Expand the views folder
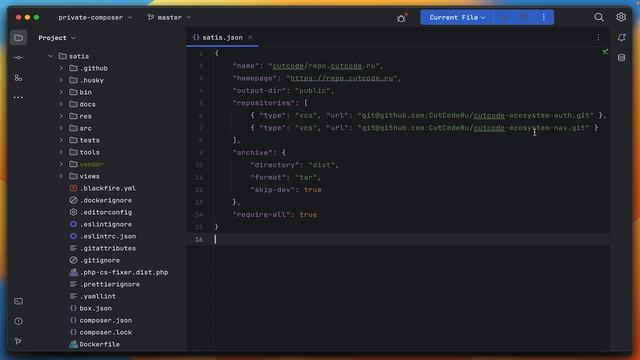This screenshot has width=640, height=360. pos(61,176)
